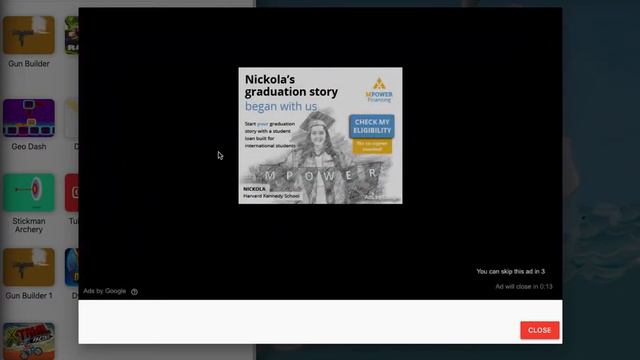
Task: Click the 'Ad will close in 0:13' text
Action: pos(524,287)
